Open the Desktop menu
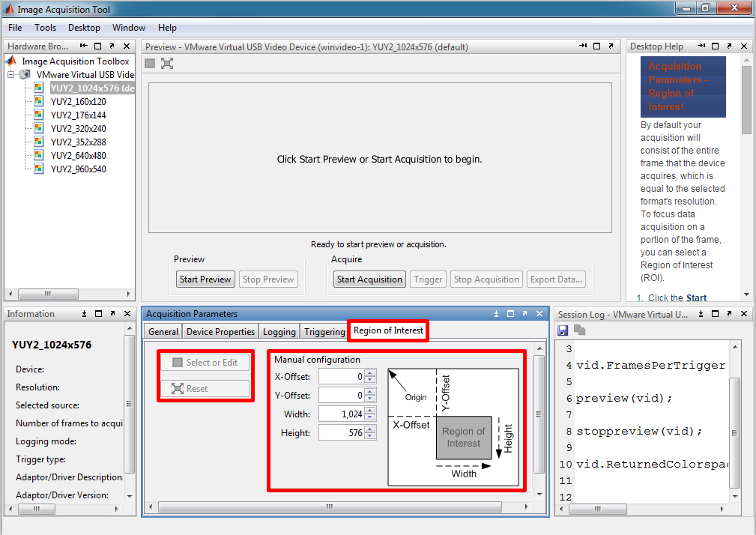 pyautogui.click(x=84, y=28)
